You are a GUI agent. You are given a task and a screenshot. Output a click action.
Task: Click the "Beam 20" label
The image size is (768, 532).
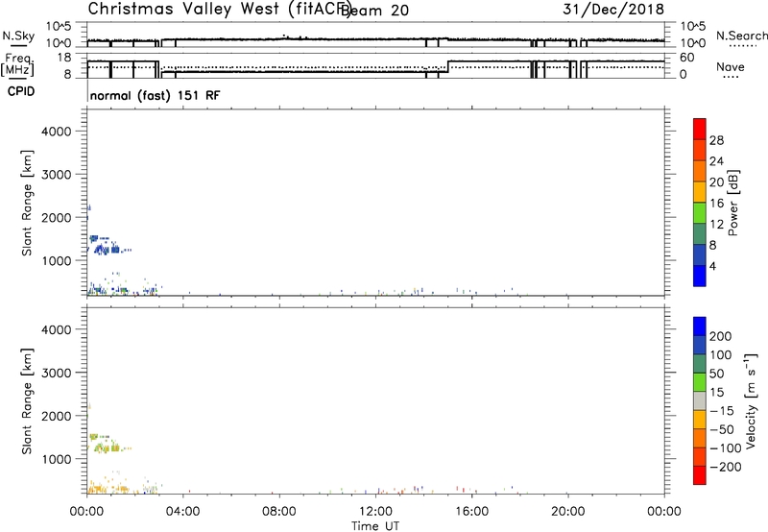click(x=374, y=11)
